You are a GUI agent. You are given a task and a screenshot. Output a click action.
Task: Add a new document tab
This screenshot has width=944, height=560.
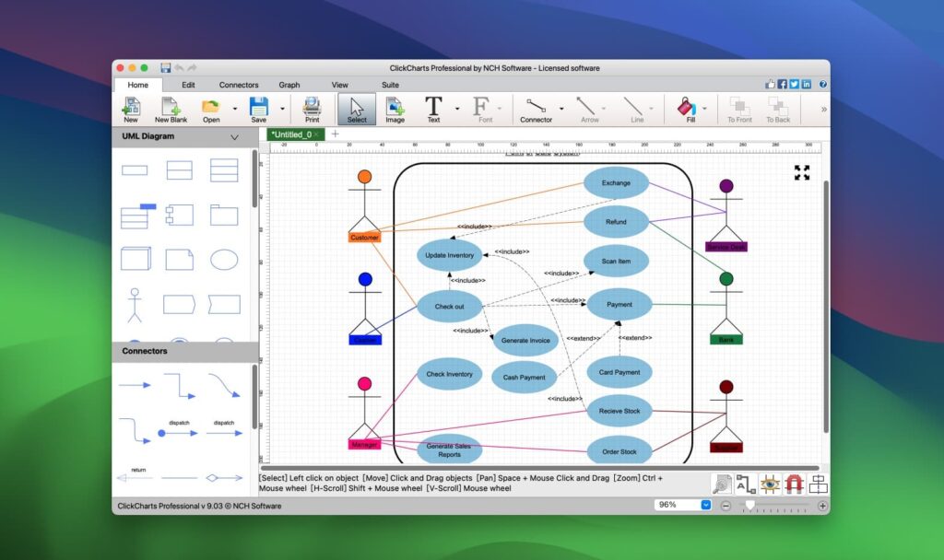point(336,134)
